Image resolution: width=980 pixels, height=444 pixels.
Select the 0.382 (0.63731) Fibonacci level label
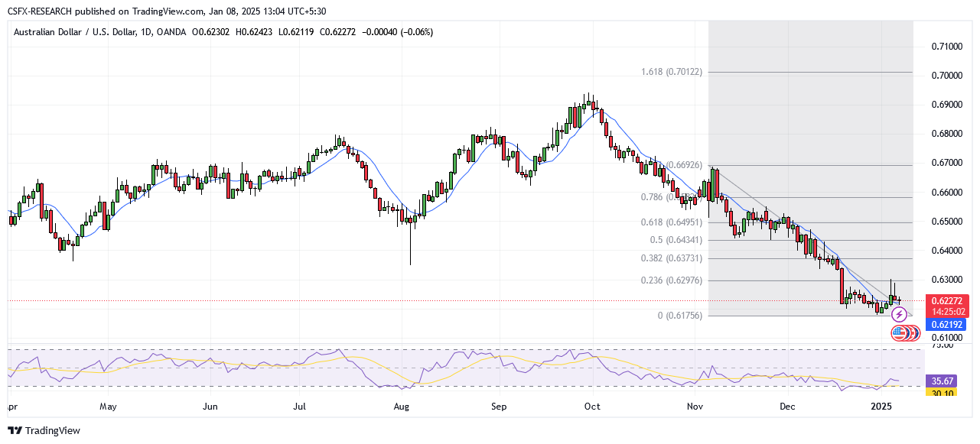coord(671,258)
